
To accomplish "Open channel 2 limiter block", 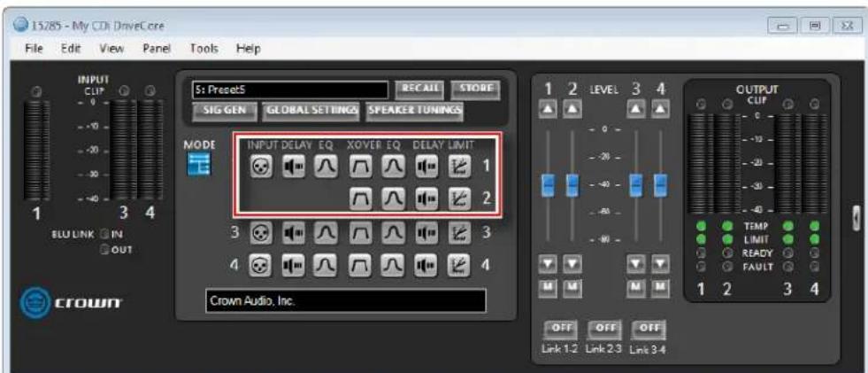I will coord(459,199).
